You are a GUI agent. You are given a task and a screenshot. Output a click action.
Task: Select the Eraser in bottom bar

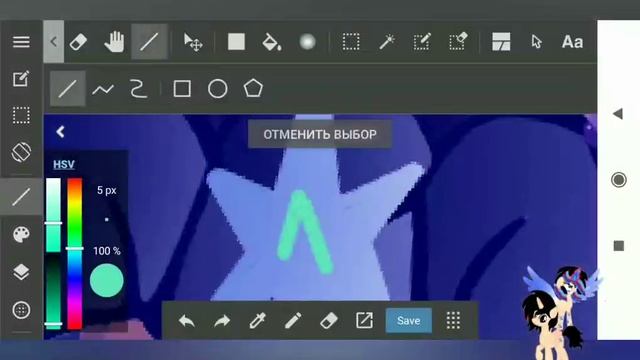[x=329, y=321]
